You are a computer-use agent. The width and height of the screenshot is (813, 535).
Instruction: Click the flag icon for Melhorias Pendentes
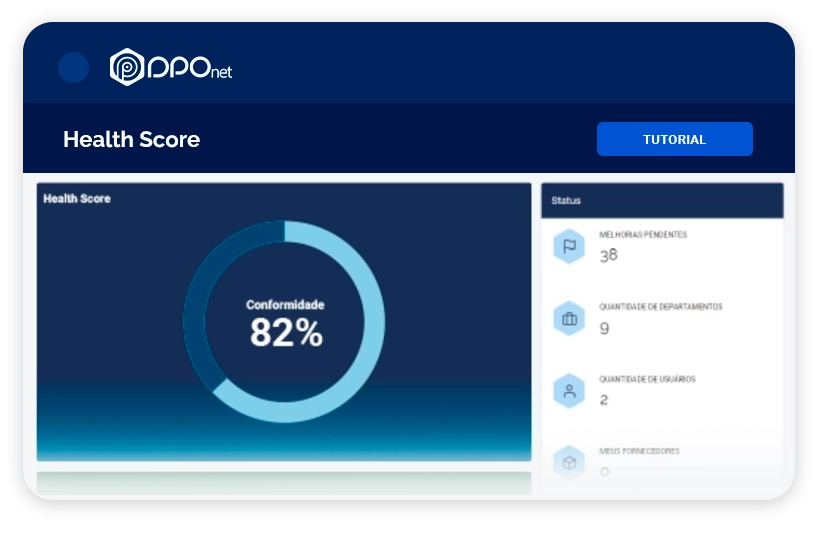pyautogui.click(x=569, y=246)
